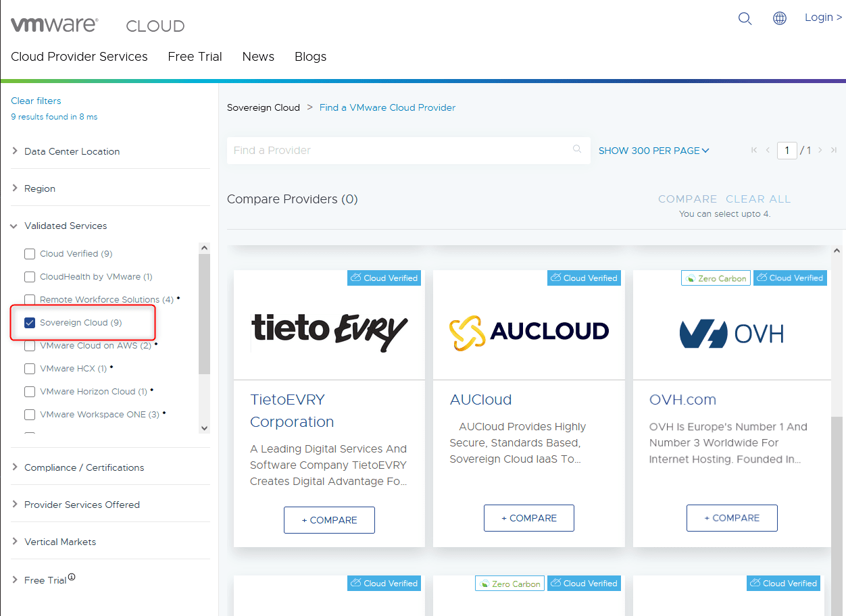Click Free Trial info icon

click(72, 577)
